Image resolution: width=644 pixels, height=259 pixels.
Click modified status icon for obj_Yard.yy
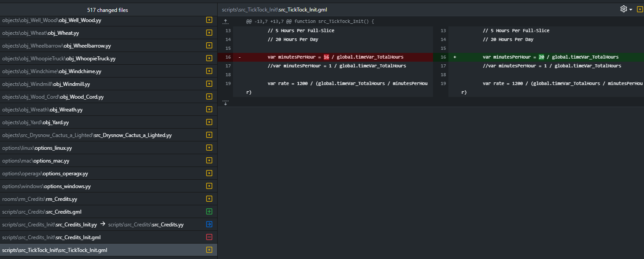[209, 122]
